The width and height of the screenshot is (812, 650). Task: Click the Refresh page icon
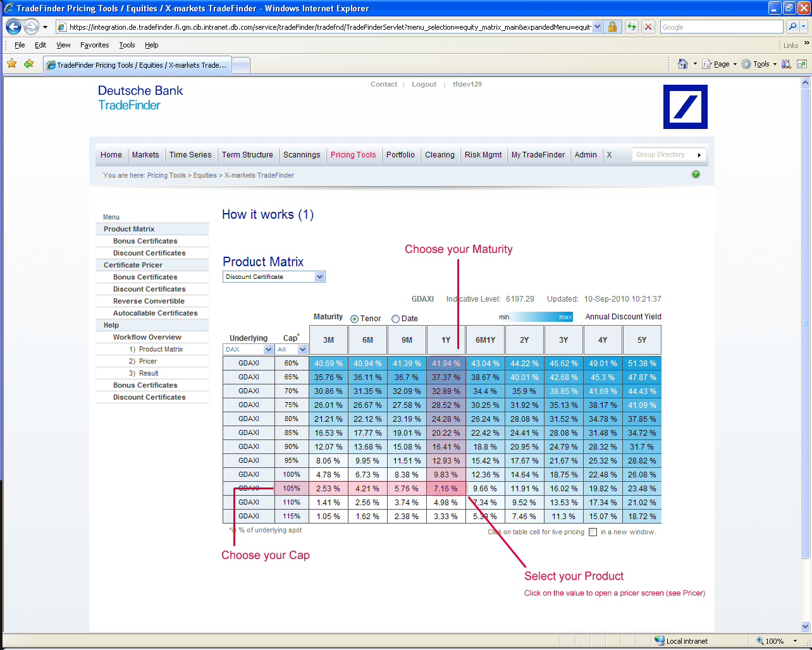click(x=631, y=27)
